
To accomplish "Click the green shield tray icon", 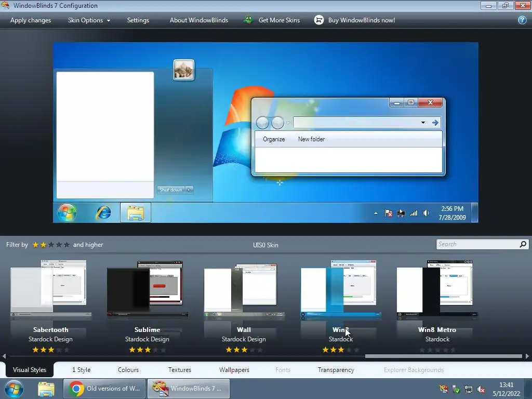I will pyautogui.click(x=456, y=390).
